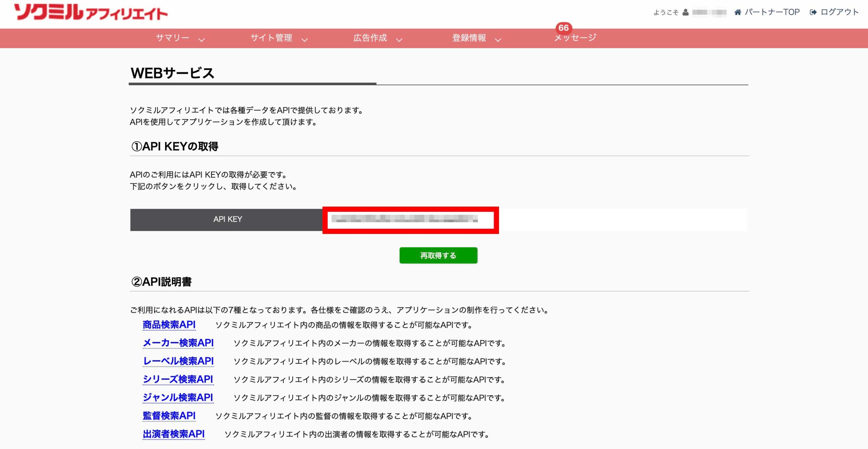Expand chevron next to 登録情報

(x=498, y=40)
